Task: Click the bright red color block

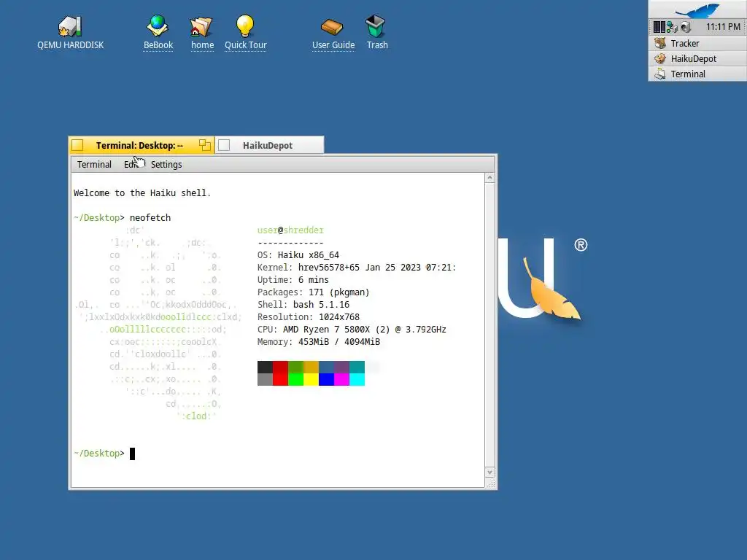Action: (x=281, y=379)
